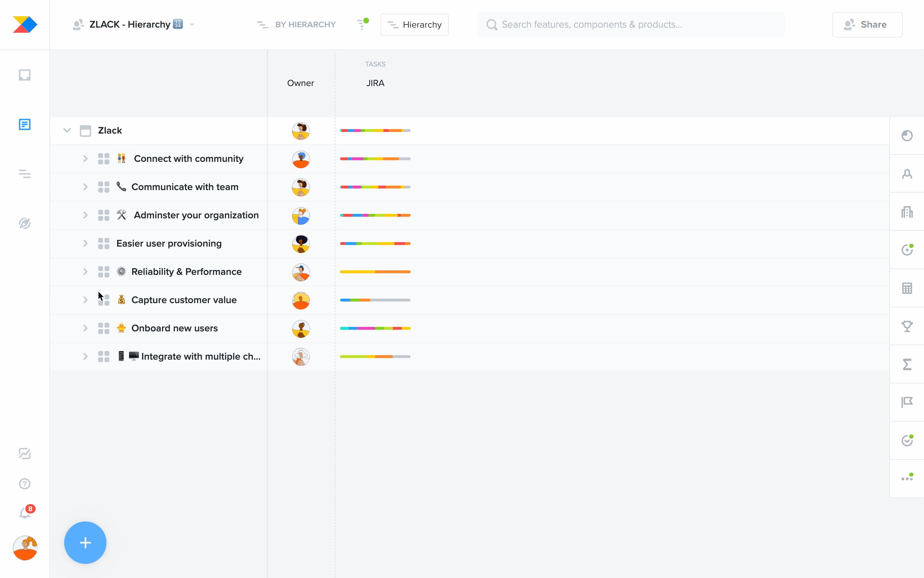Open the ZLACK - Hierarchy view dropdown arrow
Viewport: 924px width, 578px height.
coord(192,25)
